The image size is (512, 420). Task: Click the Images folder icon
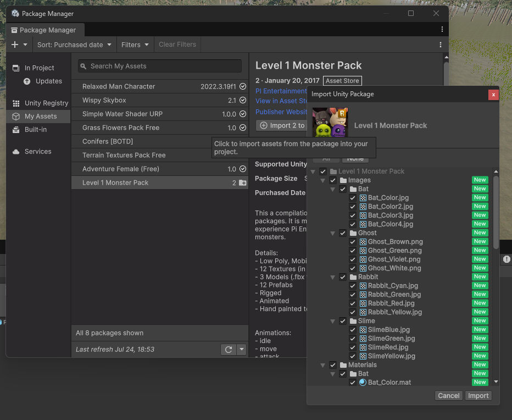coord(343,180)
